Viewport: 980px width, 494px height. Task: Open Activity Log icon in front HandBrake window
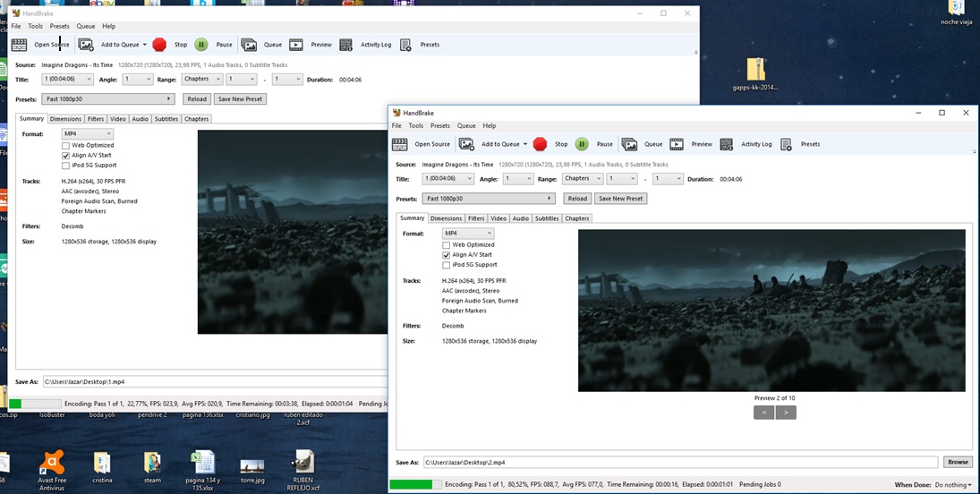[x=726, y=144]
